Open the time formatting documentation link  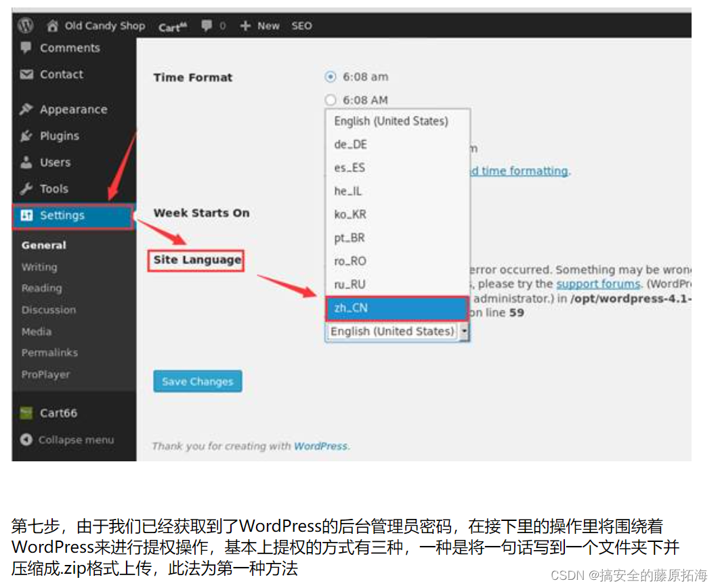520,171
